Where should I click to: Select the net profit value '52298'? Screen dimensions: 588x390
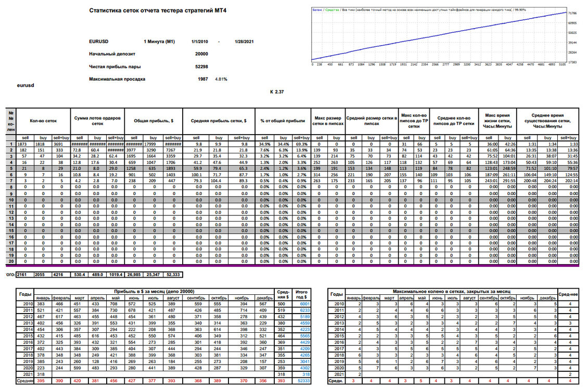click(x=201, y=67)
